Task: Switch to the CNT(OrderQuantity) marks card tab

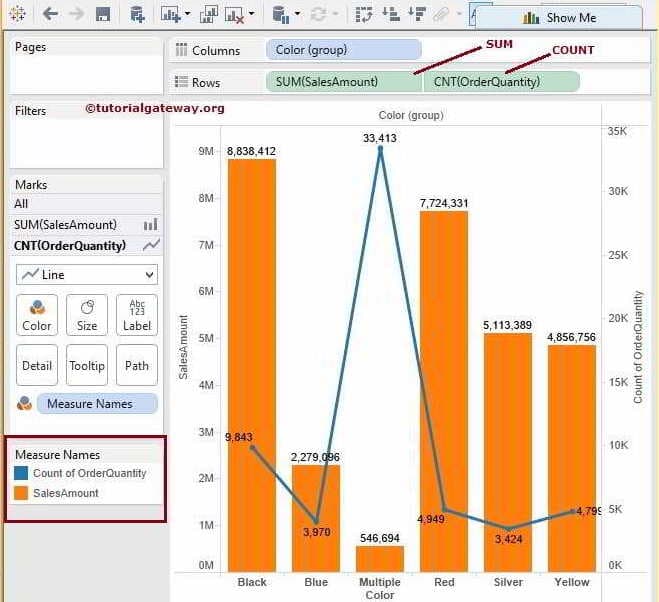Action: point(86,246)
